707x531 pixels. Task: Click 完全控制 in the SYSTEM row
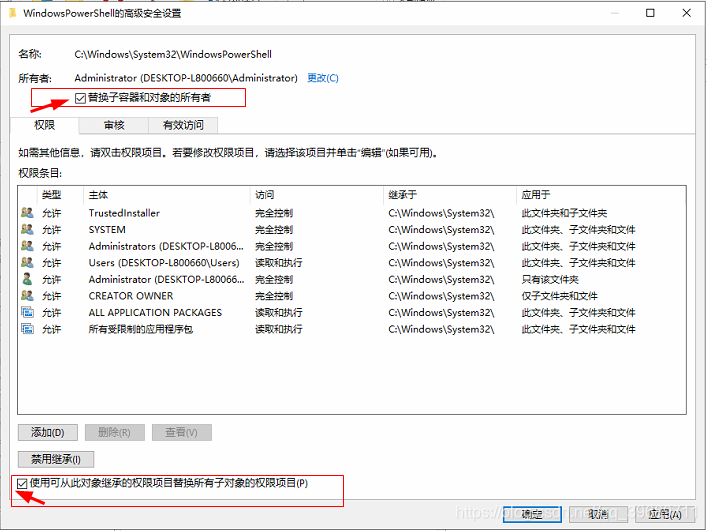coord(274,229)
